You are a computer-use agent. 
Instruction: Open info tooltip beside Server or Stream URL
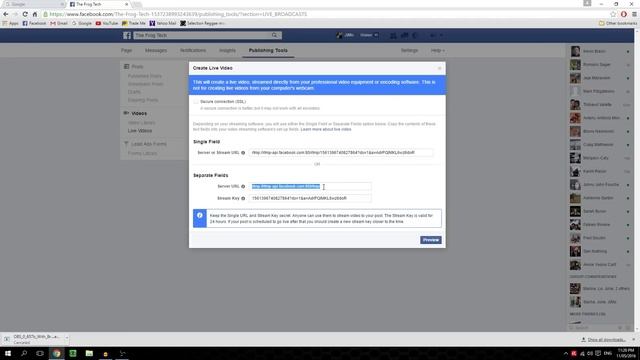click(x=243, y=153)
